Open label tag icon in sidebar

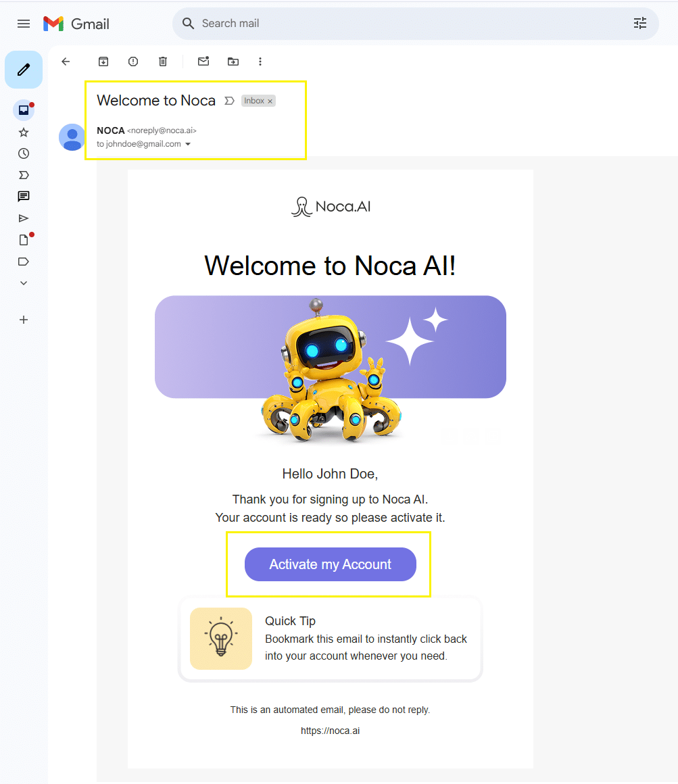24,262
